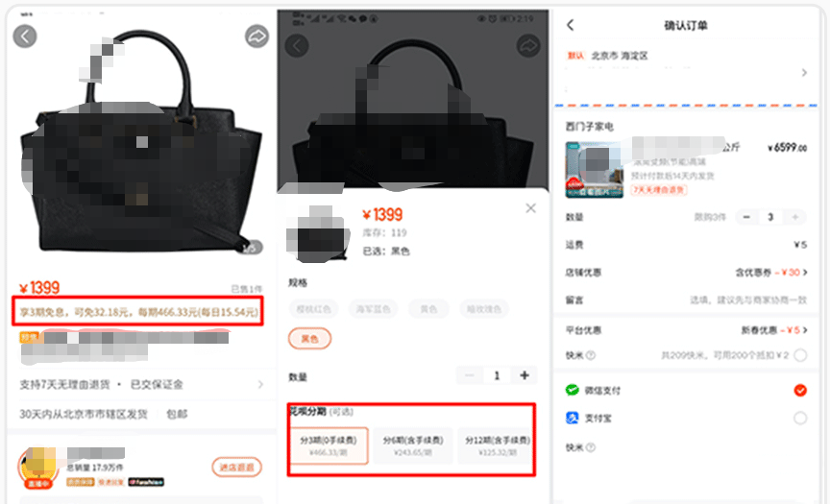Viewport: 830px width, 504px height.
Task: Enable using 快米 points for deduction
Action: 800,355
